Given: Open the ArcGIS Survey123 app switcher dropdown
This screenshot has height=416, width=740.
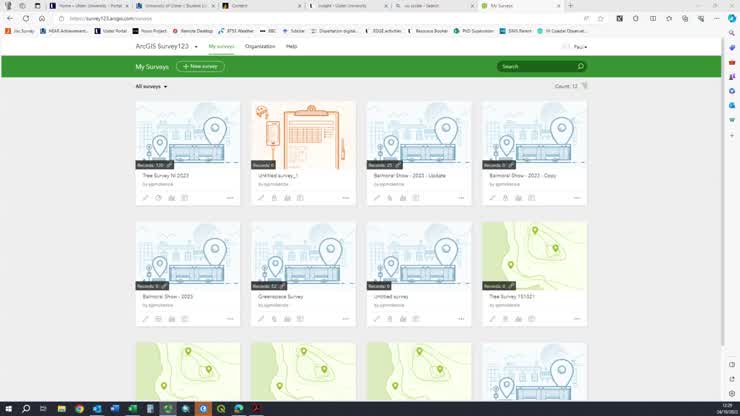Looking at the screenshot, I should coord(196,47).
